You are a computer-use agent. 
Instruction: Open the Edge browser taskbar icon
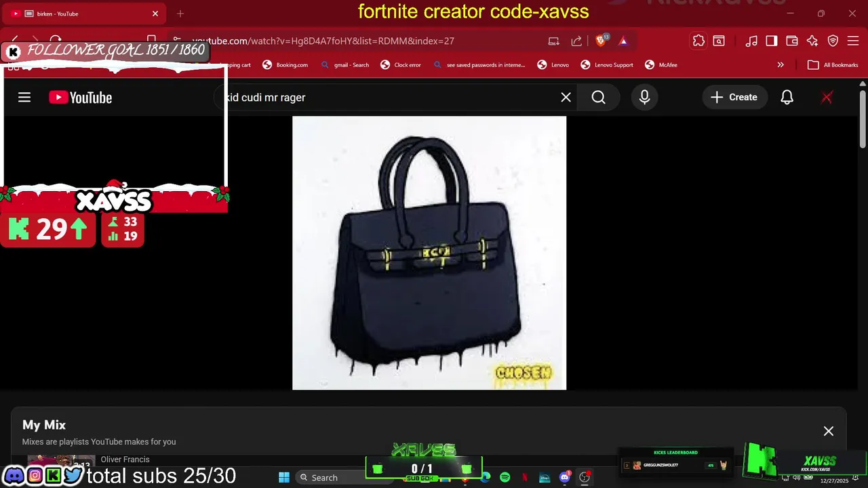[x=486, y=477]
